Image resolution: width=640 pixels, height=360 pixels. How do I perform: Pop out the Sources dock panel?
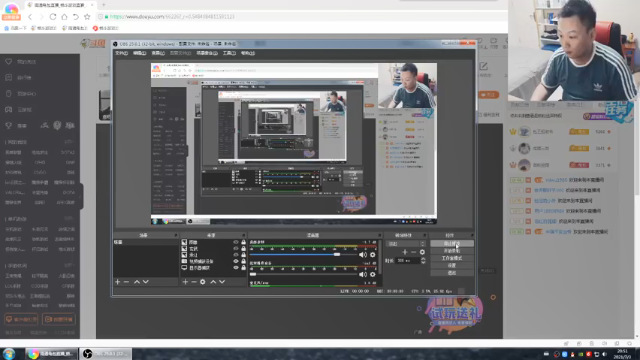click(244, 236)
